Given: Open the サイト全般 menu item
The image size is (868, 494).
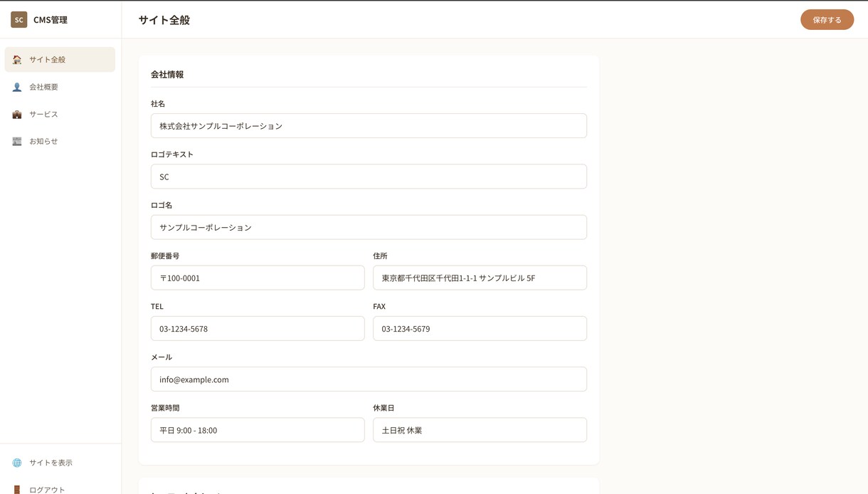Looking at the screenshot, I should point(60,60).
